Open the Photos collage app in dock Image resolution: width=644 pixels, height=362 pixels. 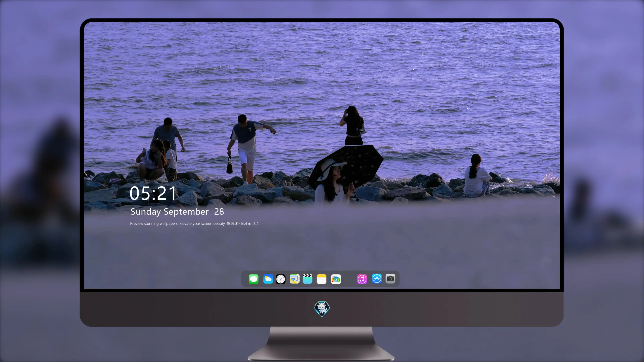point(336,279)
